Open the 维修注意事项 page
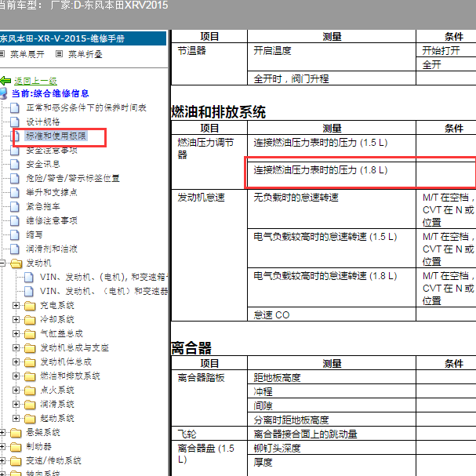 (x=52, y=220)
